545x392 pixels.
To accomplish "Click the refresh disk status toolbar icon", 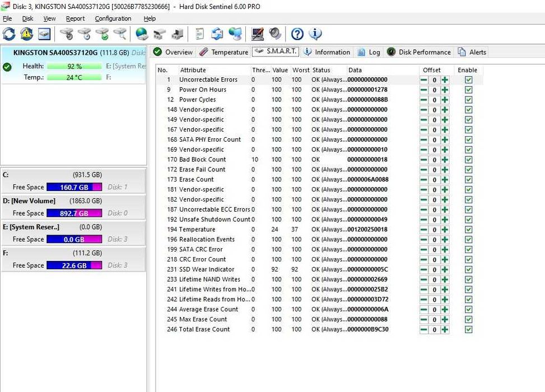I will pyautogui.click(x=9, y=34).
